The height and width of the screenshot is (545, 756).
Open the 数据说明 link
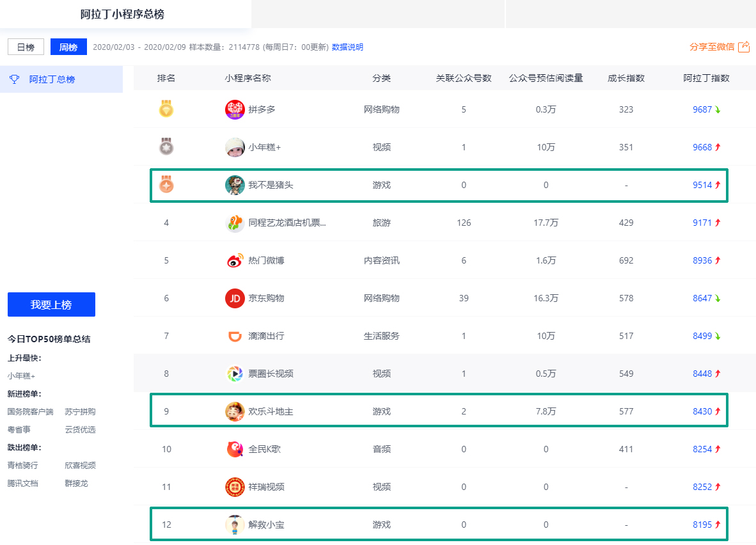[x=347, y=47]
